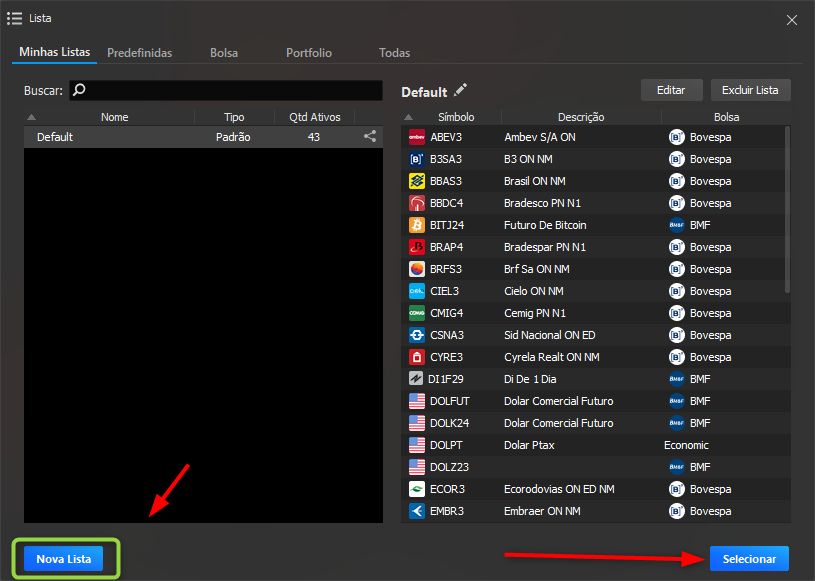Click the B3SA3 logo icon

click(x=417, y=159)
